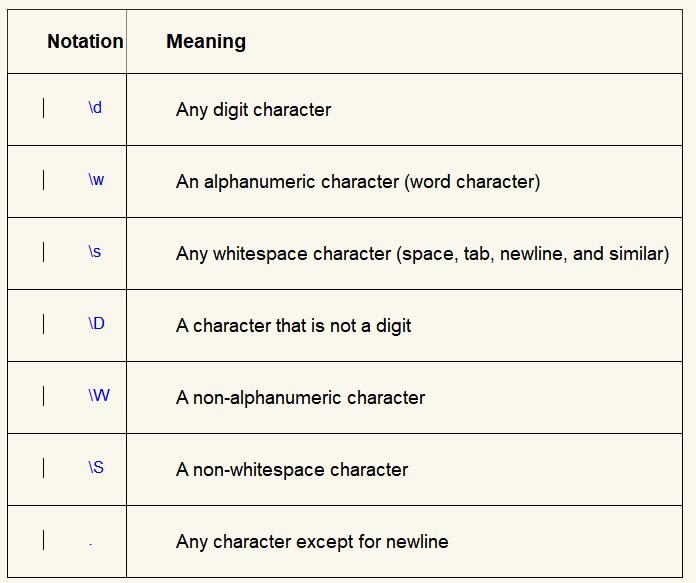Screen dimensions: 696x583
Task: Click the vertical bar beside \s
Action: pyautogui.click(x=44, y=252)
